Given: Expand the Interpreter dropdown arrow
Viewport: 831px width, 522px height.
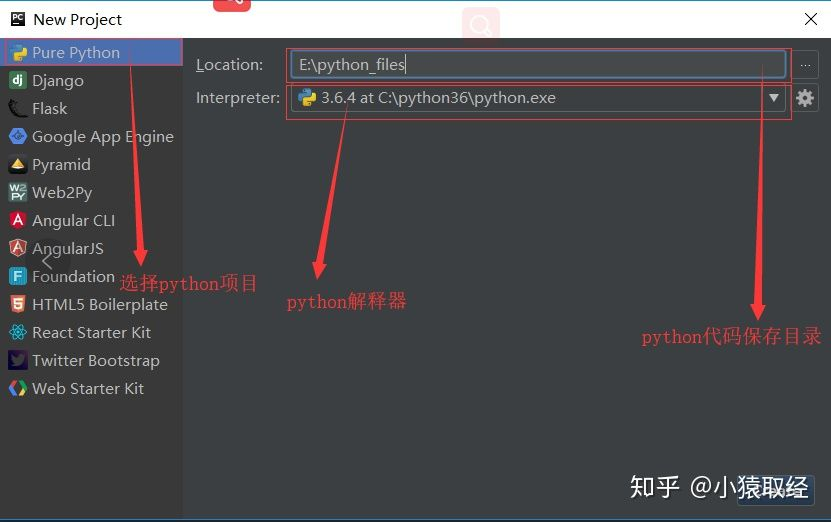Looking at the screenshot, I should (x=774, y=98).
